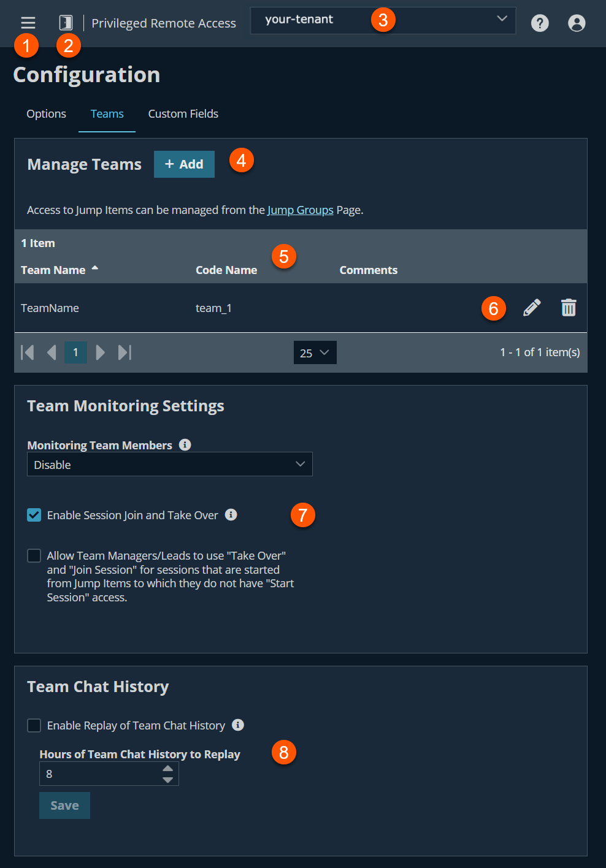
Task: Open the 25 items per page dropdown
Action: [x=315, y=352]
